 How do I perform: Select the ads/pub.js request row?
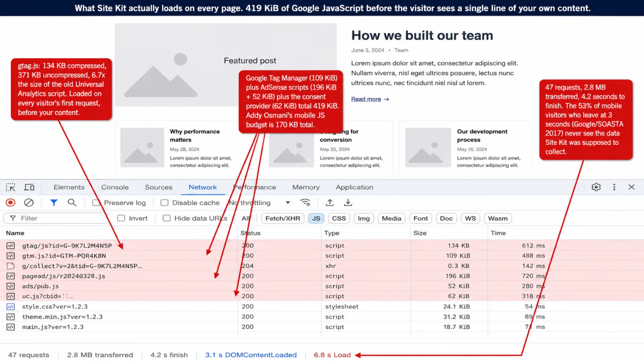(x=322, y=286)
